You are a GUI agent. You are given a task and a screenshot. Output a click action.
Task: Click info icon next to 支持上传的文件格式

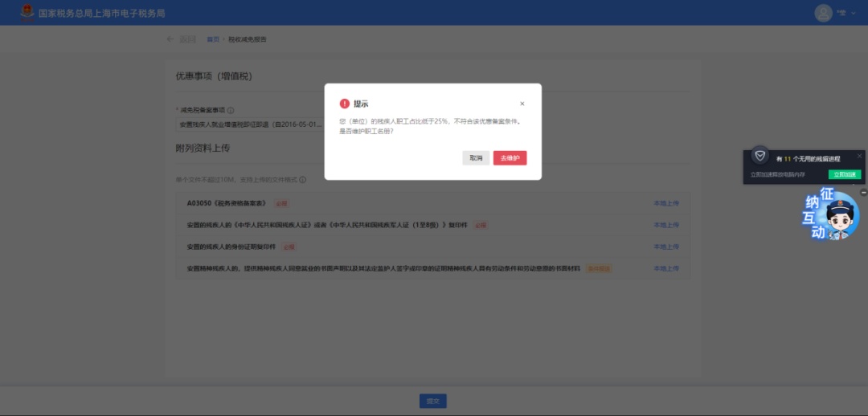coord(303,180)
